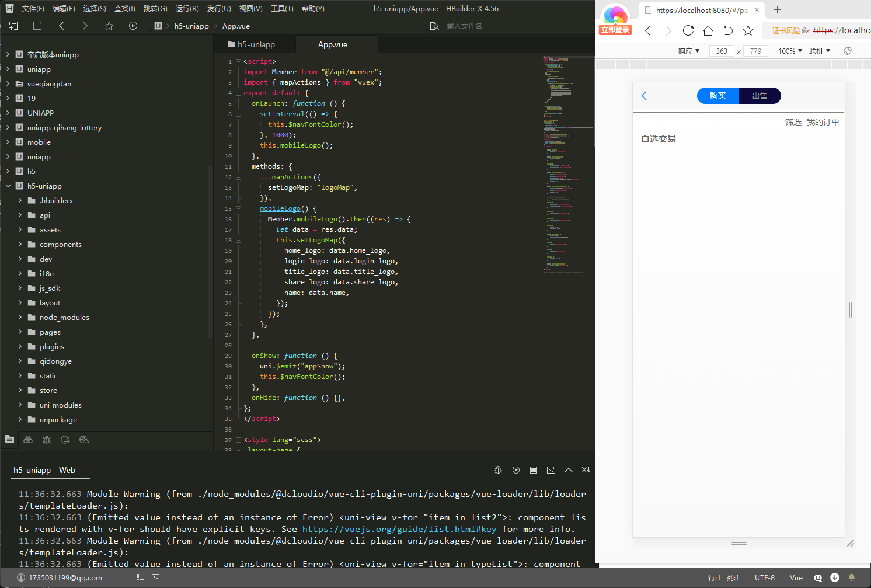The width and height of the screenshot is (871, 588).
Task: Click the blue back arrow in the mobile page
Action: click(x=644, y=96)
